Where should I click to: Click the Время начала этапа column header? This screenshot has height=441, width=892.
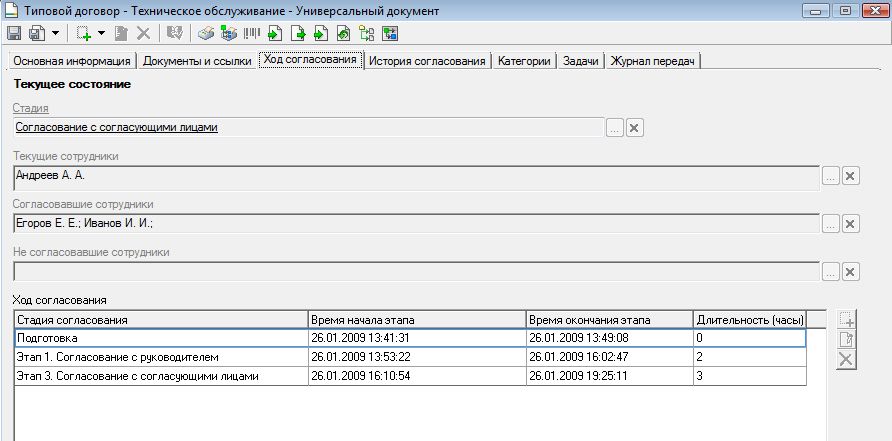click(x=417, y=320)
